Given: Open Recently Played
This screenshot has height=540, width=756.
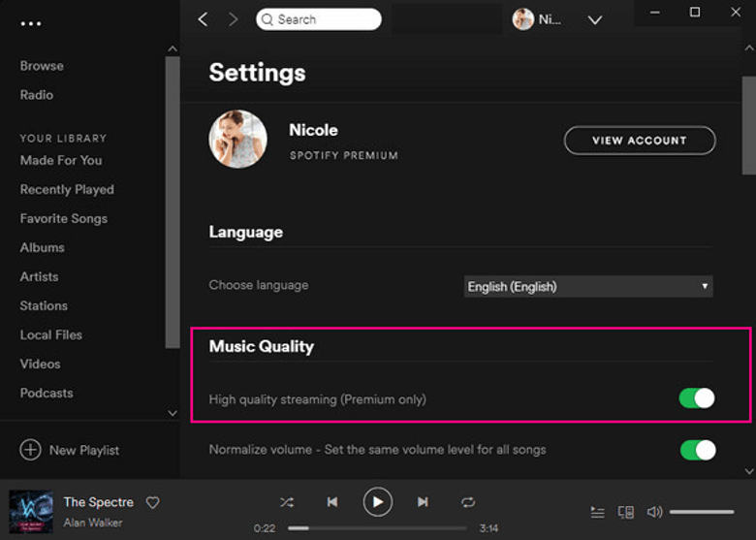Looking at the screenshot, I should click(x=67, y=189).
